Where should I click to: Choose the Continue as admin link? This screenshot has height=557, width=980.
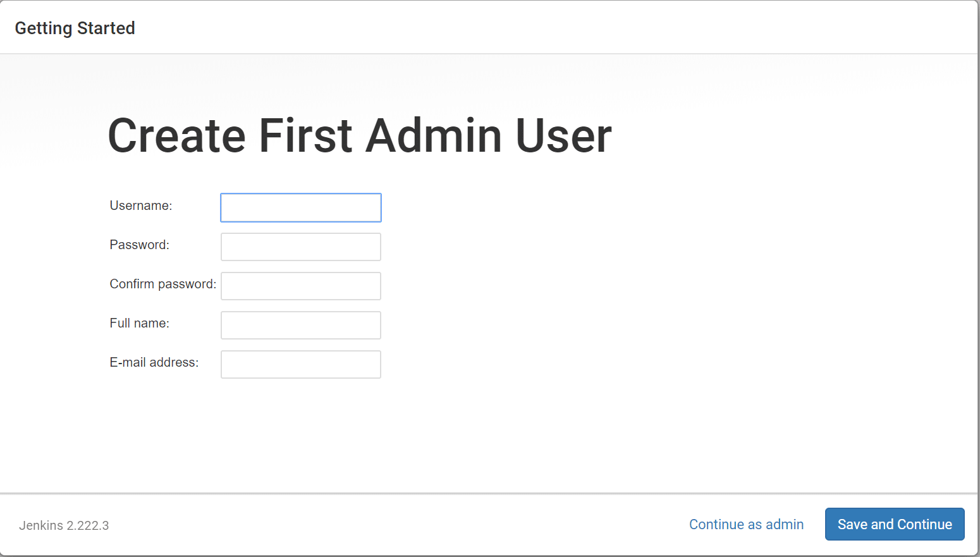click(x=746, y=524)
